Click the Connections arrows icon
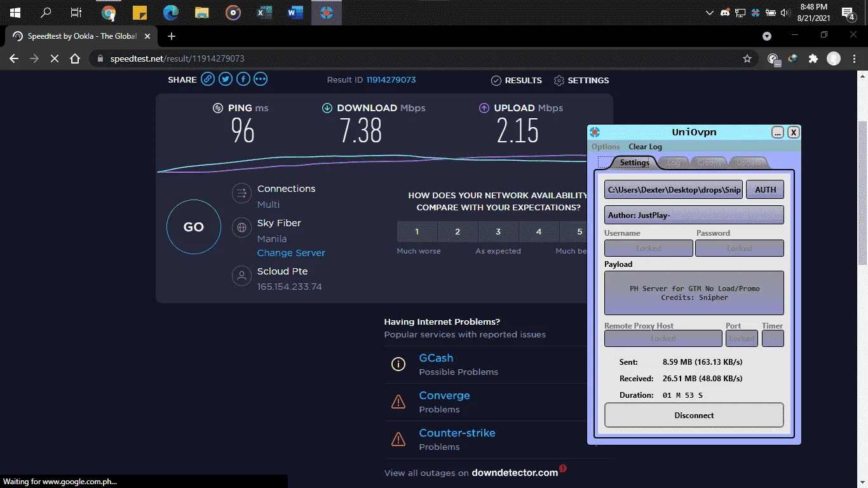This screenshot has height=488, width=868. pyautogui.click(x=241, y=193)
